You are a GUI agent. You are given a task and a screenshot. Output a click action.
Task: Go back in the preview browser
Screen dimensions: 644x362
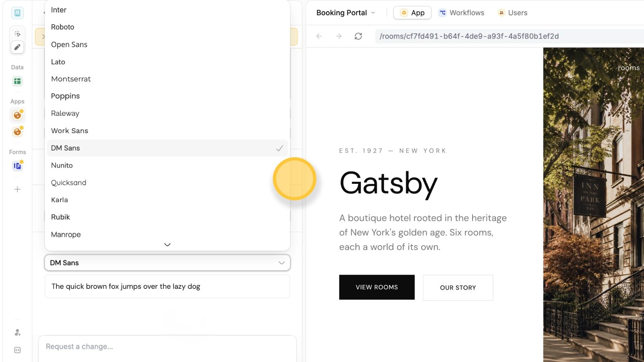pos(319,36)
